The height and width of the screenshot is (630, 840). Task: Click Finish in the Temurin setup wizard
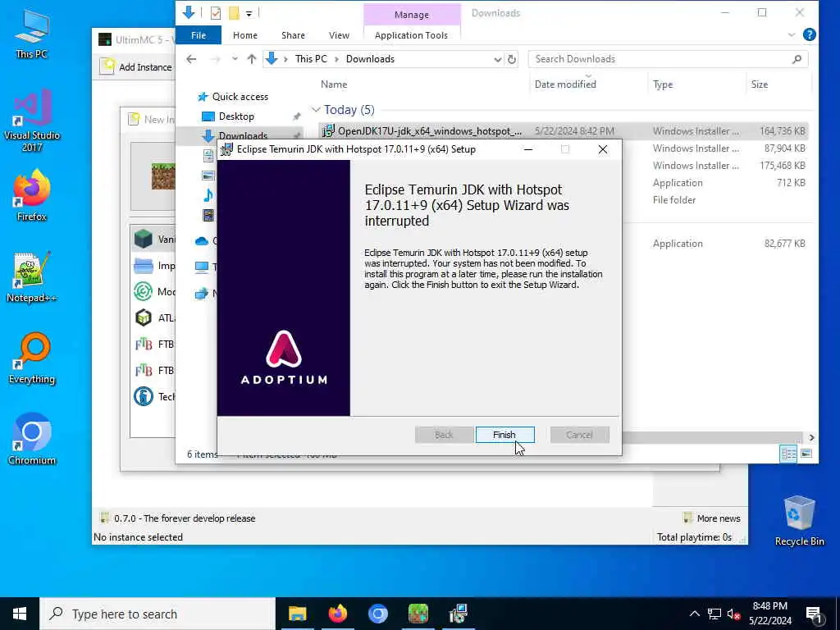click(x=504, y=435)
